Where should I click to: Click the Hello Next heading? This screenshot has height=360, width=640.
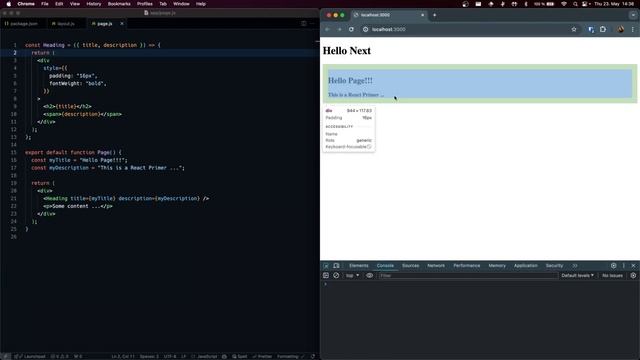click(x=347, y=51)
